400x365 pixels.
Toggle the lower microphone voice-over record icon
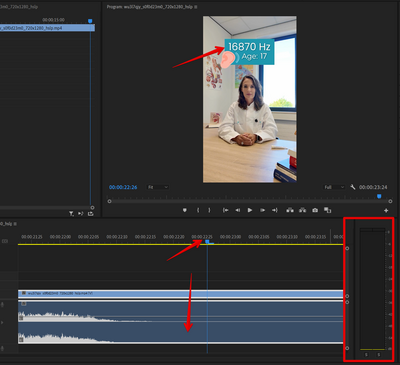coord(2,349)
